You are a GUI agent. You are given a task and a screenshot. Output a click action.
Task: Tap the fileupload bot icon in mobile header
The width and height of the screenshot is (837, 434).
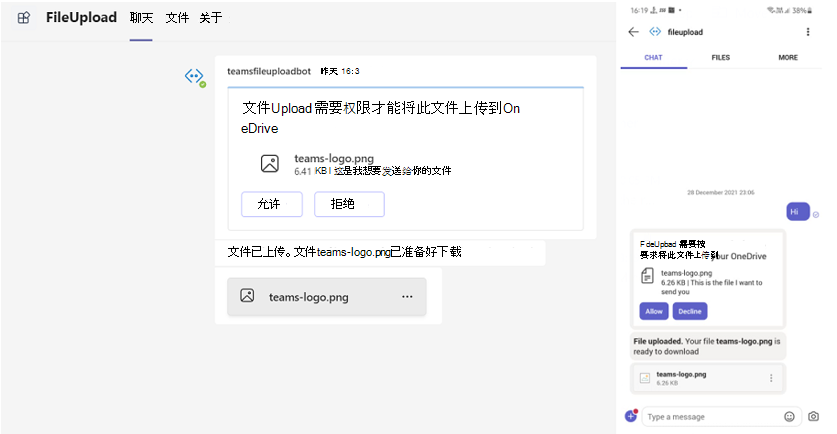click(655, 32)
